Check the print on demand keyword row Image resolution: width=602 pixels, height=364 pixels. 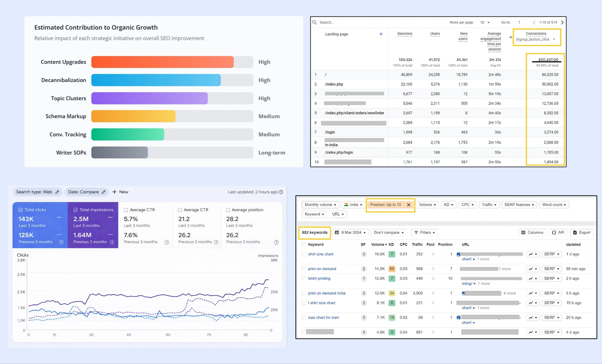coord(304,269)
